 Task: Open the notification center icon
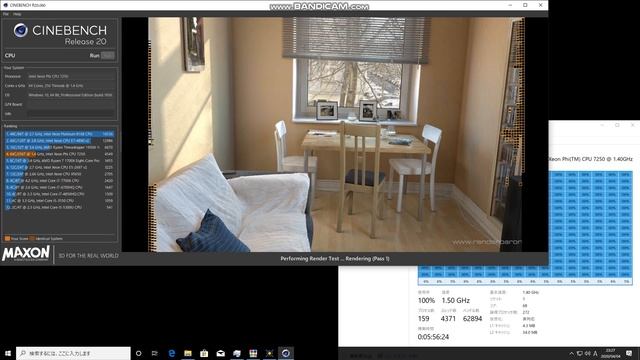pos(629,353)
